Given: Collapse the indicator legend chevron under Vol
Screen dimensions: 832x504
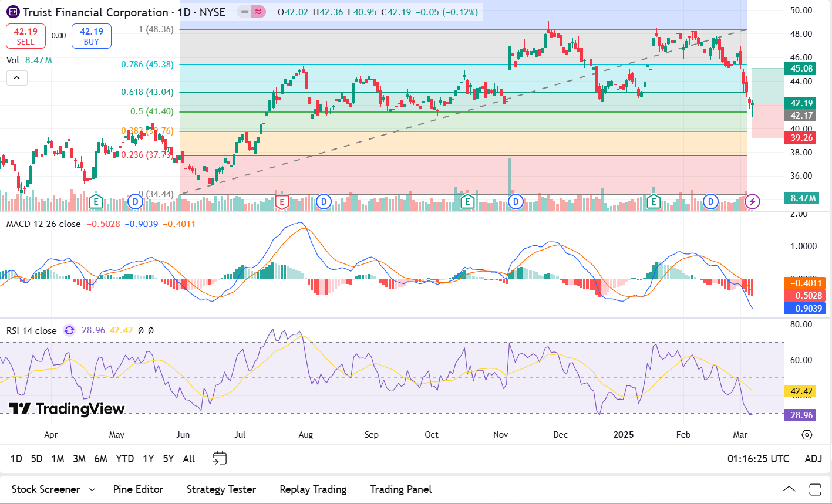Looking at the screenshot, I should [x=16, y=78].
